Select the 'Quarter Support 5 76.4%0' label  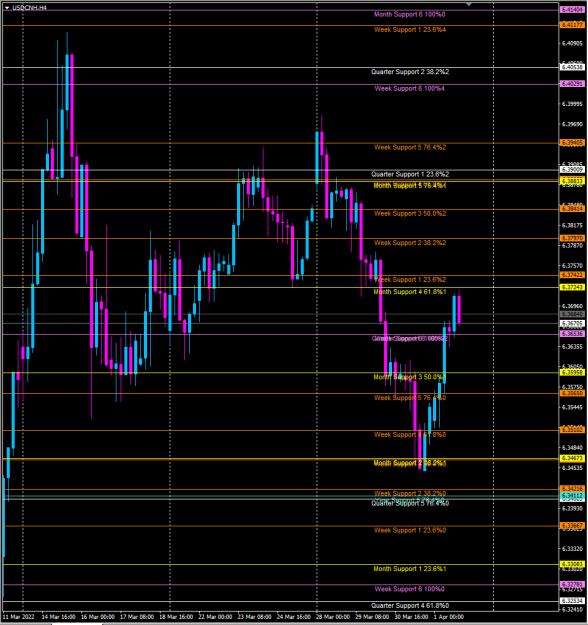410,504
